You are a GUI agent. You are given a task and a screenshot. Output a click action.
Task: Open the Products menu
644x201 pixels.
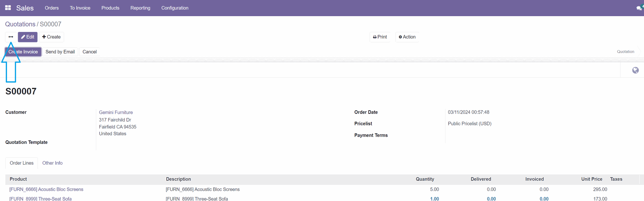click(110, 8)
